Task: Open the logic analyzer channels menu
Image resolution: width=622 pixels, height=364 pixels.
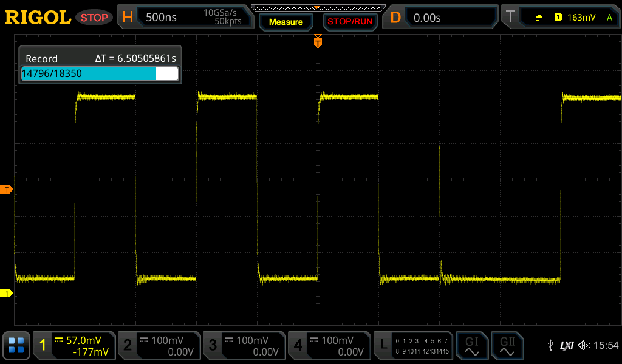Action: click(x=412, y=345)
